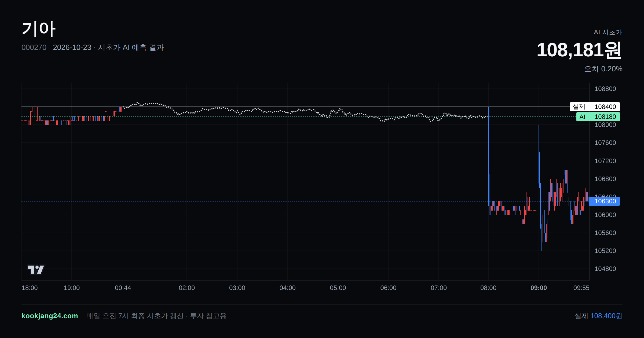644x338 pixels.
Task: Click the 2026-10-23 시초가 AI 예측 결과 subtitle
Action: (108, 47)
